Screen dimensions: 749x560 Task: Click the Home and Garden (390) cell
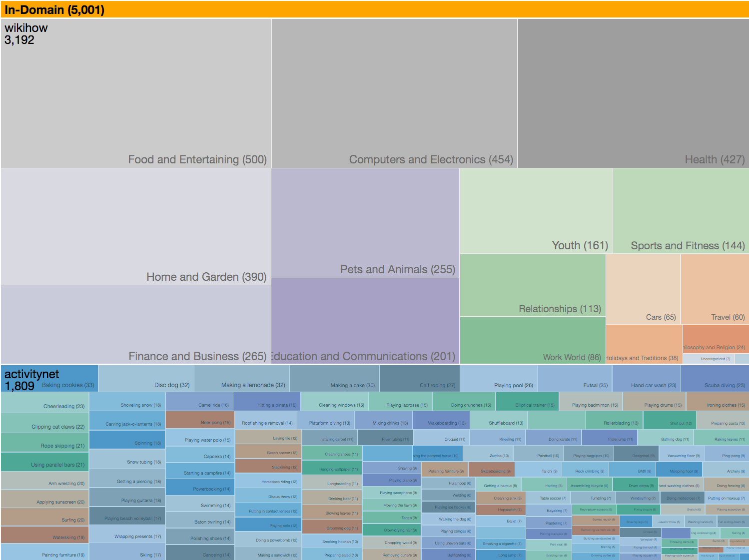click(x=136, y=227)
